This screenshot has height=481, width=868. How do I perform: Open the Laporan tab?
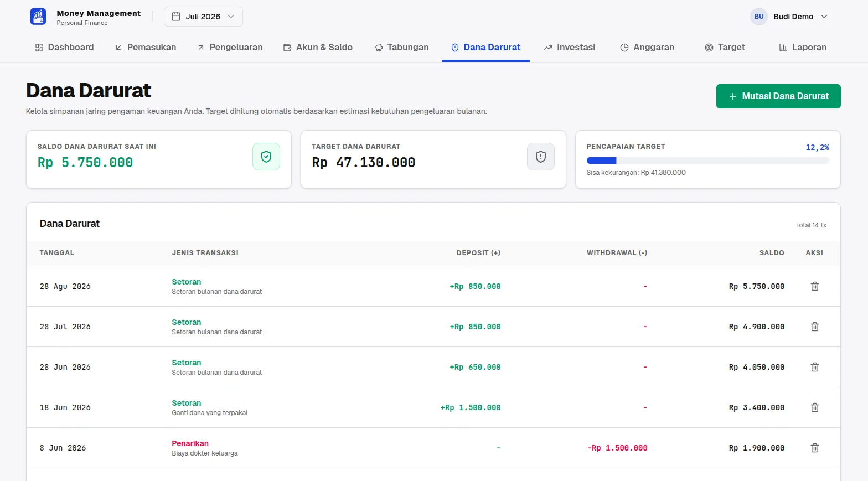point(803,48)
